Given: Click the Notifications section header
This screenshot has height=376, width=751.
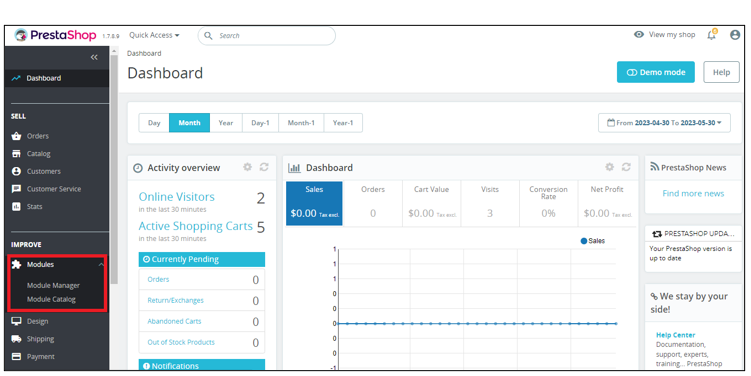Looking at the screenshot, I should pyautogui.click(x=202, y=365).
